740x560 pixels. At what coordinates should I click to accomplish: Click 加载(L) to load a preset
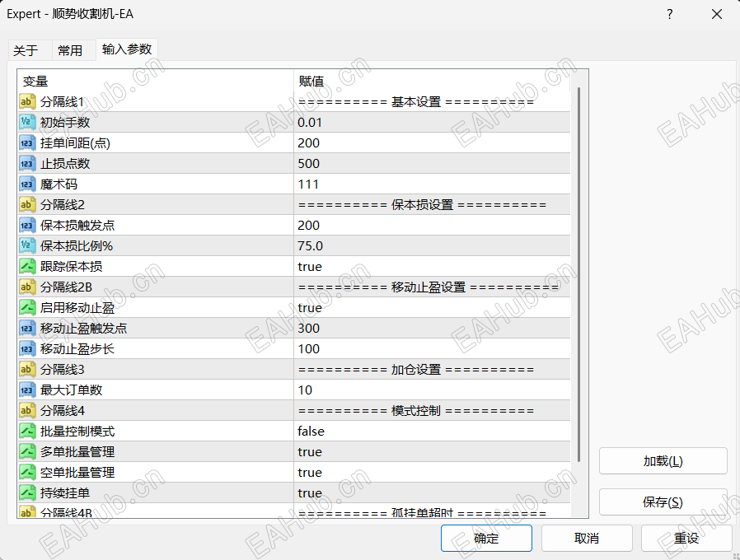point(663,461)
